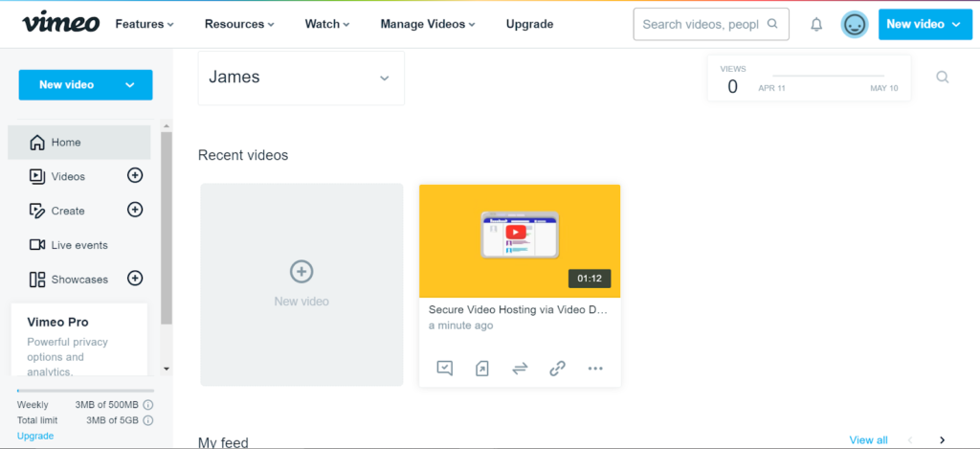Click the search videos input field

click(711, 24)
